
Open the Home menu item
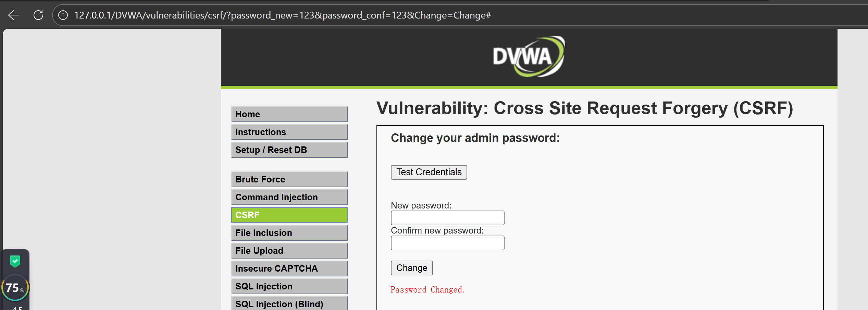289,114
